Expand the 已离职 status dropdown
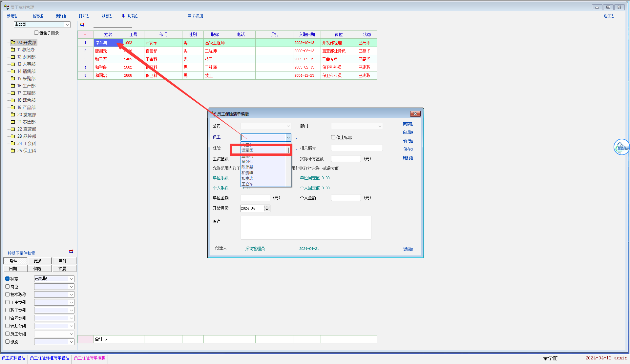This screenshot has height=364, width=630. click(x=71, y=279)
